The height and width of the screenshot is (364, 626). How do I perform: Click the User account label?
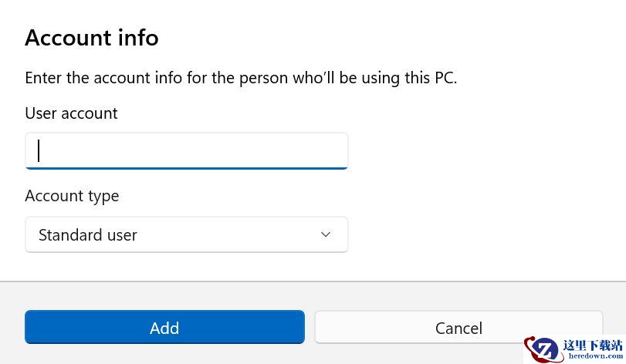(x=71, y=113)
